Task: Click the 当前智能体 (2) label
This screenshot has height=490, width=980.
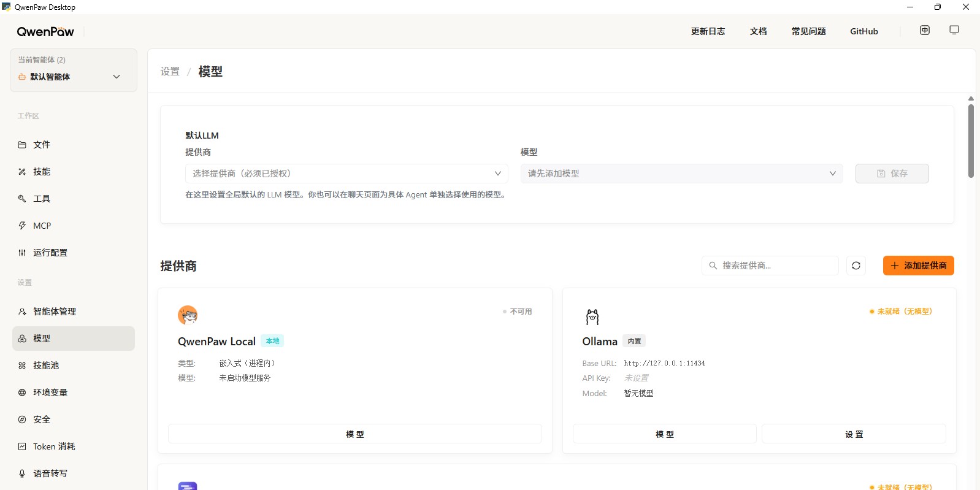Action: [42, 60]
